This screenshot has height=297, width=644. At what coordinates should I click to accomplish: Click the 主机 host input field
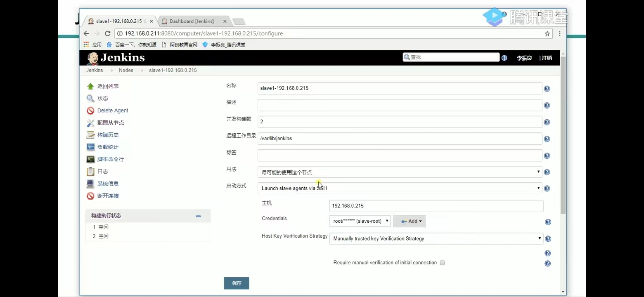tap(436, 206)
